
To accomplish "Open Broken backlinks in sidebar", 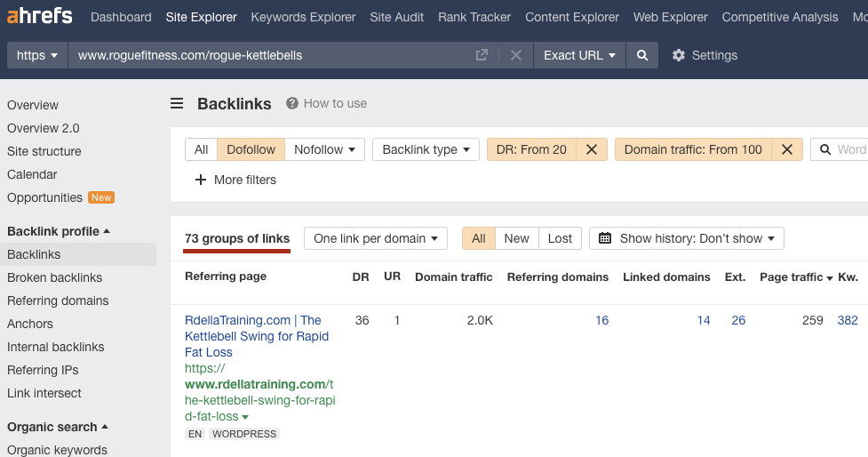I will [55, 277].
